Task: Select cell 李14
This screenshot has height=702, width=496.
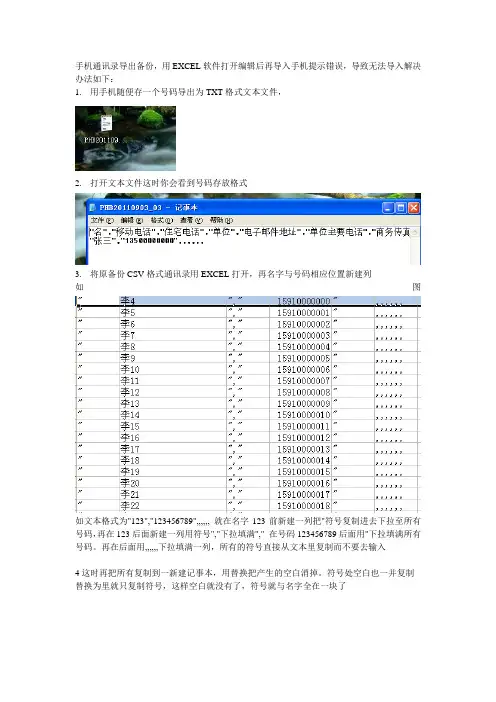Action: (173, 415)
